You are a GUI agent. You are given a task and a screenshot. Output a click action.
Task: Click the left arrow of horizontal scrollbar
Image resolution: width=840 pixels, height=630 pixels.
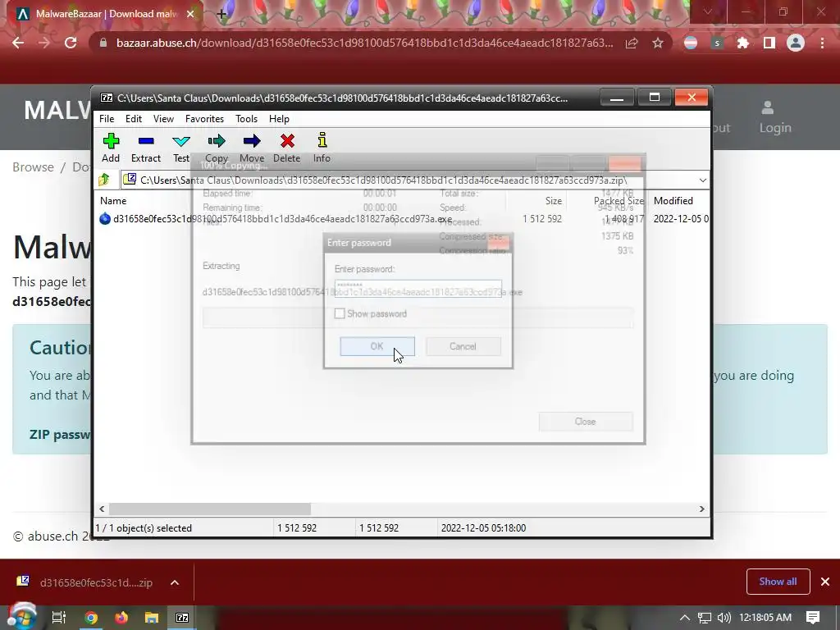pos(102,509)
